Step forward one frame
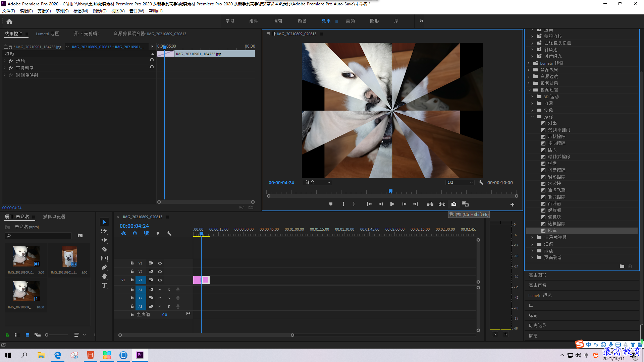Viewport: 644px width, 362px height. (404, 204)
